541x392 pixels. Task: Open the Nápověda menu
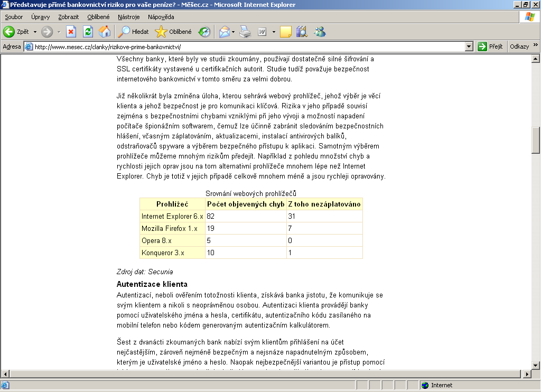point(161,17)
